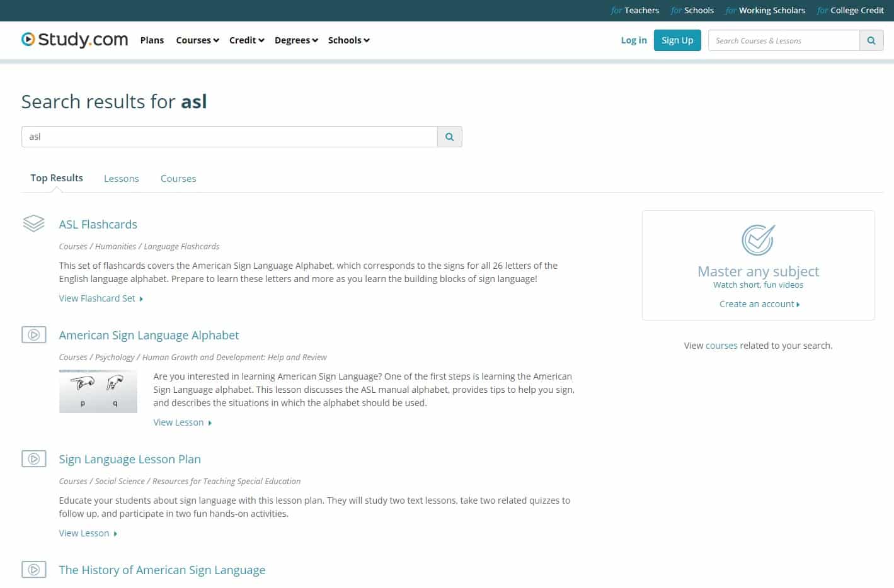Screen dimensions: 894x588
Task: Click the 'Courses / Humanities / Language Flashcards' breadcrumb
Action: 139,246
